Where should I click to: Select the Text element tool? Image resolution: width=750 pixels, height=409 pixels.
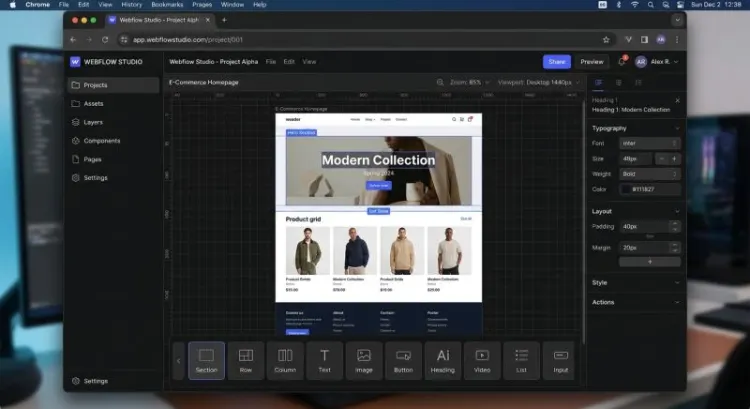click(x=324, y=361)
